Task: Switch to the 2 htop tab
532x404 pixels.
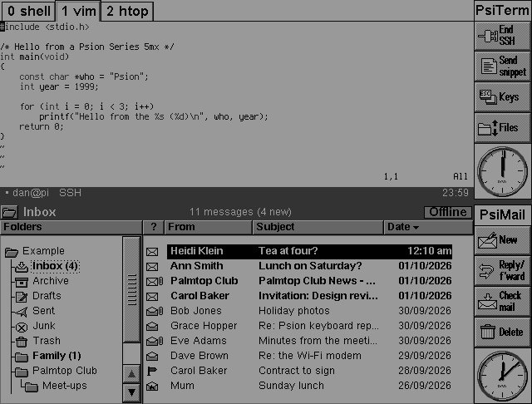Action: pos(127,11)
